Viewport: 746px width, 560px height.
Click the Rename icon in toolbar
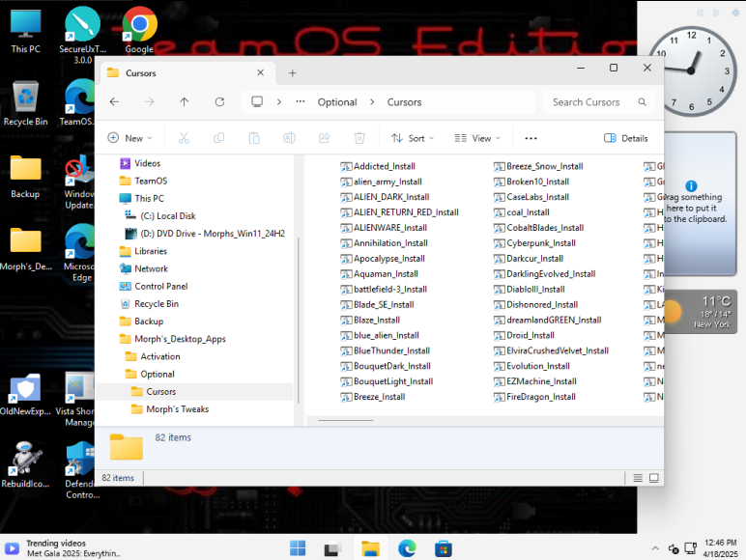[x=289, y=138]
